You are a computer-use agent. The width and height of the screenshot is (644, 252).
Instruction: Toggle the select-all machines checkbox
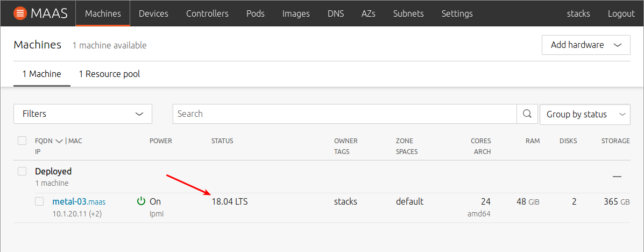click(x=22, y=141)
